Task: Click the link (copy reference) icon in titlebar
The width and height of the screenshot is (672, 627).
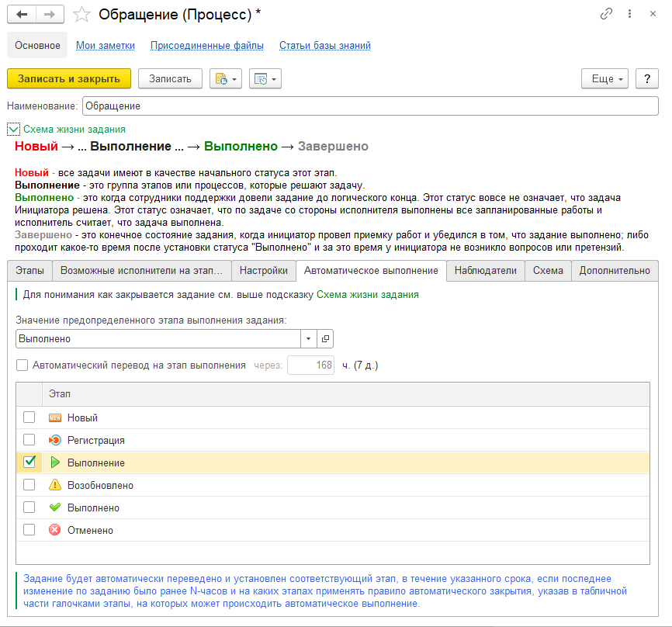Action: 606,13
